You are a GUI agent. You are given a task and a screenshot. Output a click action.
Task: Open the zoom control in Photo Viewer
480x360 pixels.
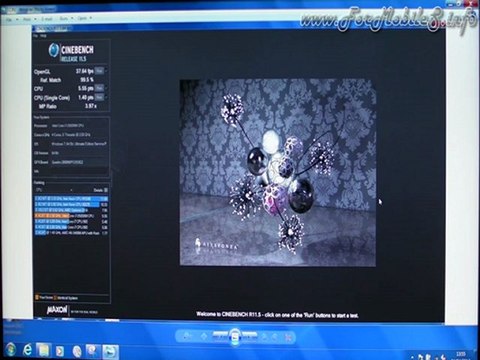click(187, 337)
